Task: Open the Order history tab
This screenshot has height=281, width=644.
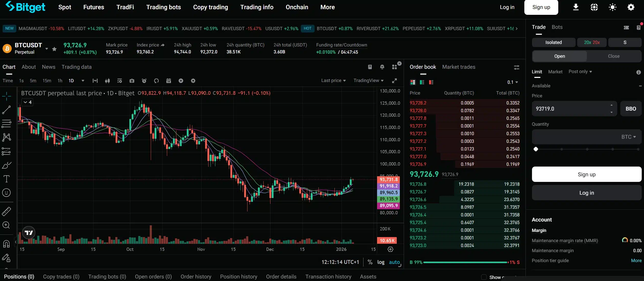Action: (x=196, y=277)
